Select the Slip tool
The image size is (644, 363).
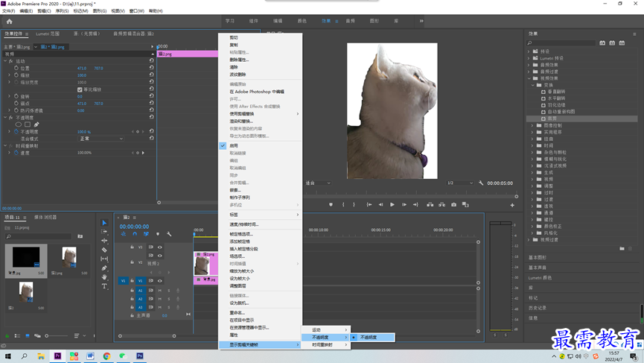click(104, 259)
